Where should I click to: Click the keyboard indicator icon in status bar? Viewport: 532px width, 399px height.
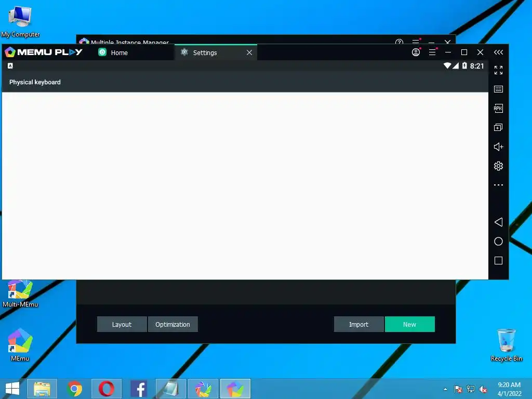click(10, 66)
